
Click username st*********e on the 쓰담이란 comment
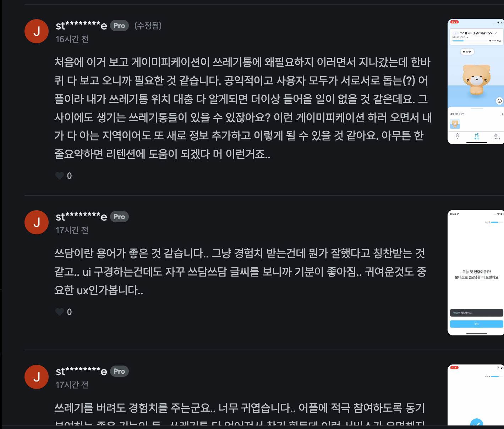pyautogui.click(x=81, y=217)
